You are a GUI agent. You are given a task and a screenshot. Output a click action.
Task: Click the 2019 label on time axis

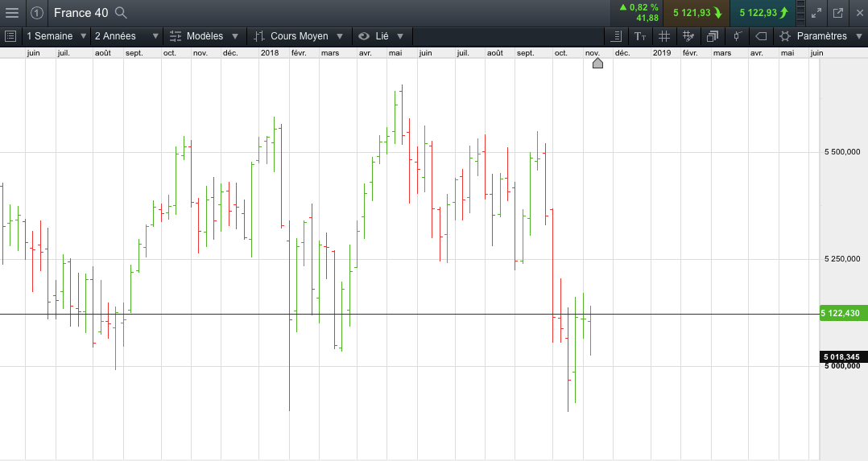(x=662, y=53)
